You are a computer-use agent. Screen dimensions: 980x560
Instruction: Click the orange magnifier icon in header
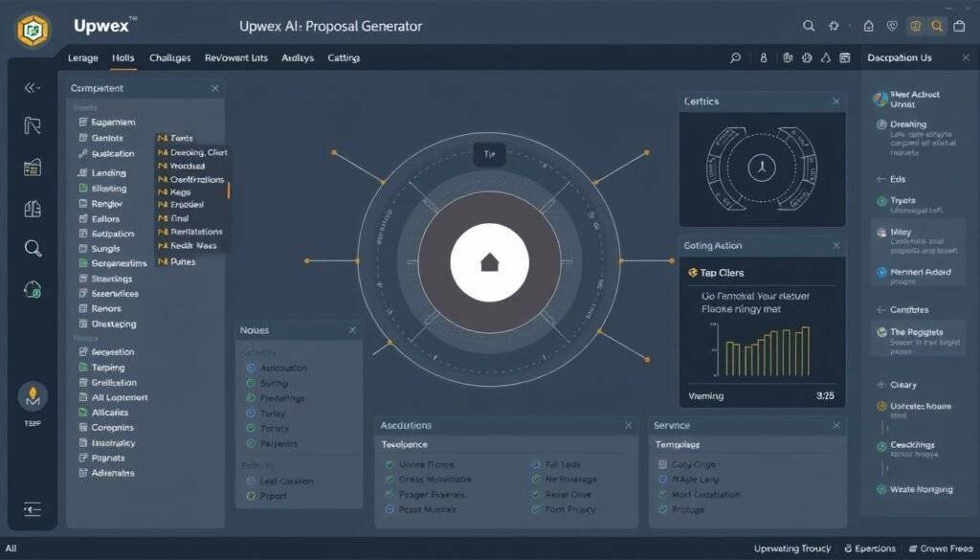pos(937,26)
